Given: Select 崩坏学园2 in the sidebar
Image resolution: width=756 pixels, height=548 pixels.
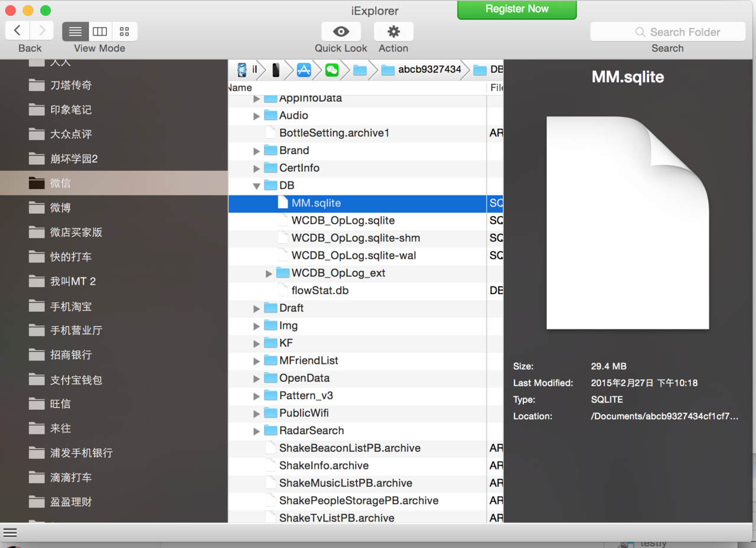Looking at the screenshot, I should (x=114, y=159).
